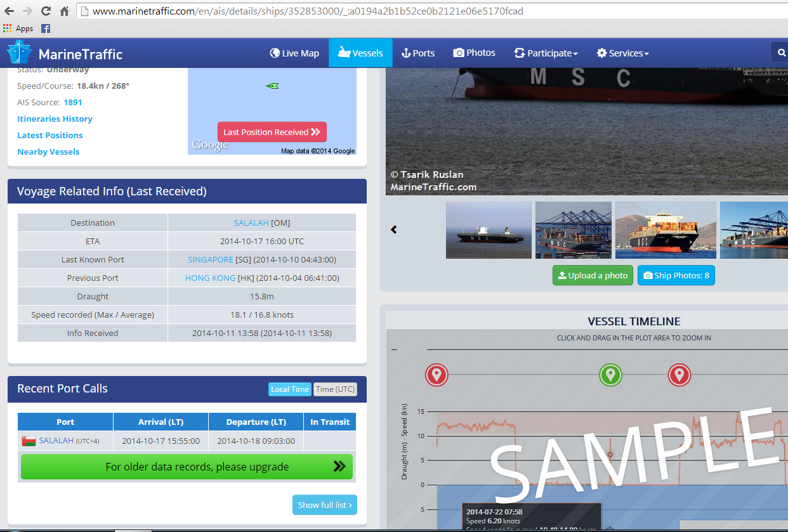
Task: Click the green ship marker on map
Action: [272, 86]
